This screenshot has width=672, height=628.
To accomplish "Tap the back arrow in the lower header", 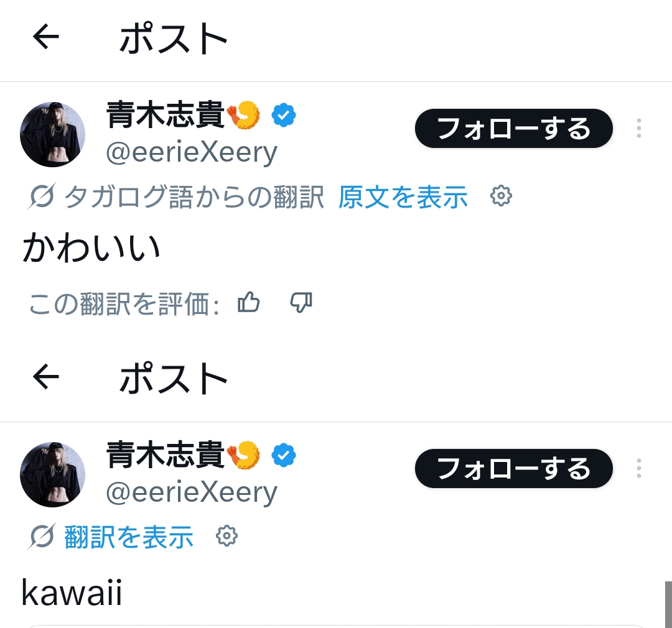I will [46, 377].
